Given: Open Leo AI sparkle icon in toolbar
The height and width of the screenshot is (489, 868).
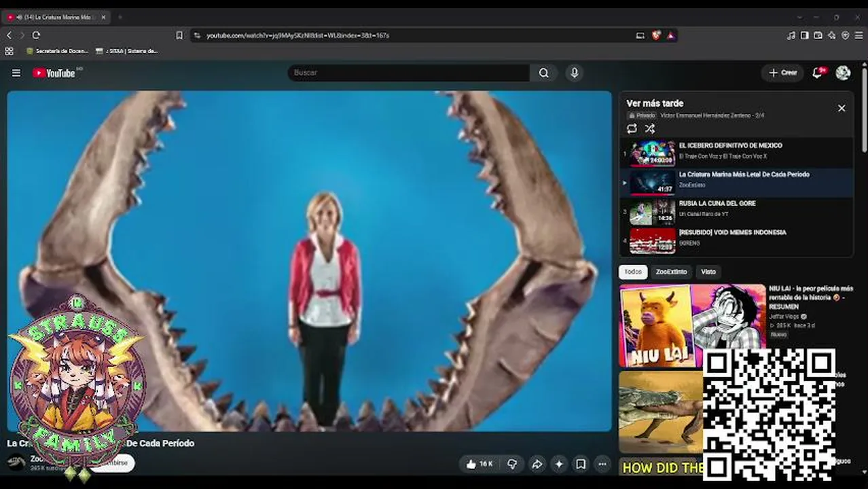Looking at the screenshot, I should pyautogui.click(x=831, y=35).
